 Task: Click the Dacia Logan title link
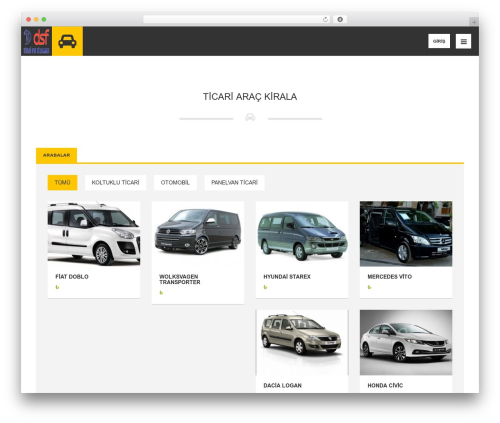pyautogui.click(x=282, y=385)
